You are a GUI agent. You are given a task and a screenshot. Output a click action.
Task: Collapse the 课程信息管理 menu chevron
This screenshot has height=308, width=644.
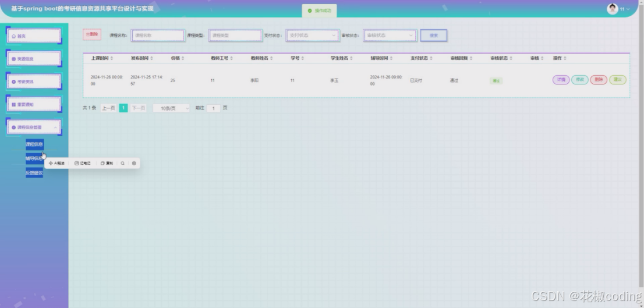tap(55, 128)
